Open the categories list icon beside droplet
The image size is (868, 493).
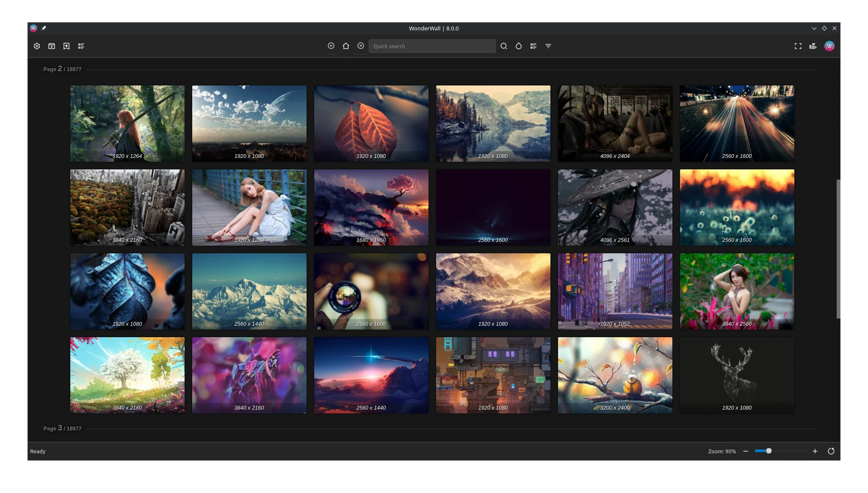(x=533, y=46)
